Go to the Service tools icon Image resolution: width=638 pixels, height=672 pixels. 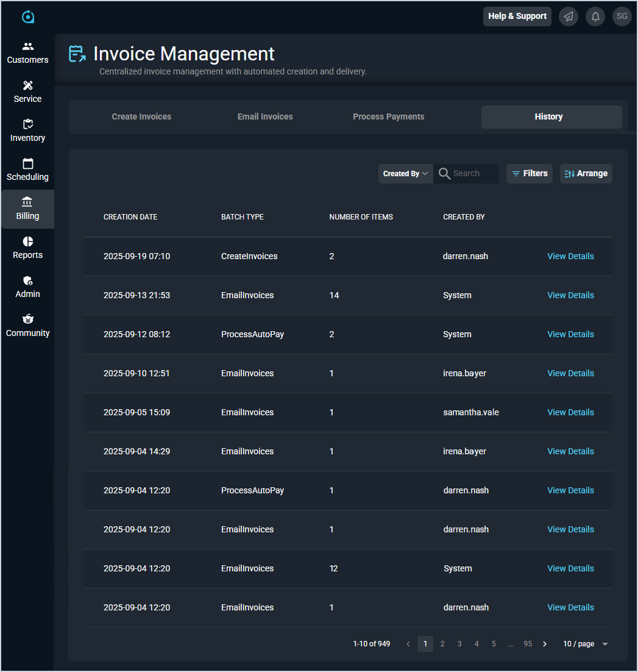pyautogui.click(x=27, y=85)
